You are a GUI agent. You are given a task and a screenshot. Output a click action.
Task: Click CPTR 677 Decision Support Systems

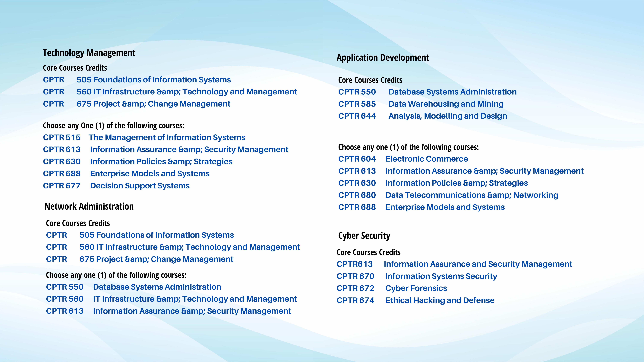point(116,186)
